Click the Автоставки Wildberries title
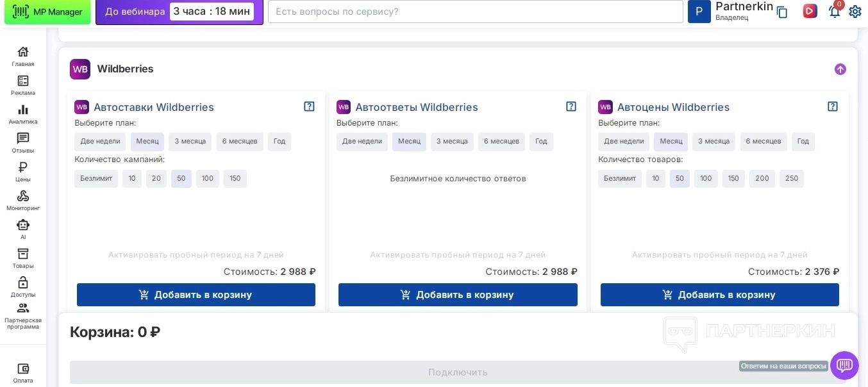 154,107
